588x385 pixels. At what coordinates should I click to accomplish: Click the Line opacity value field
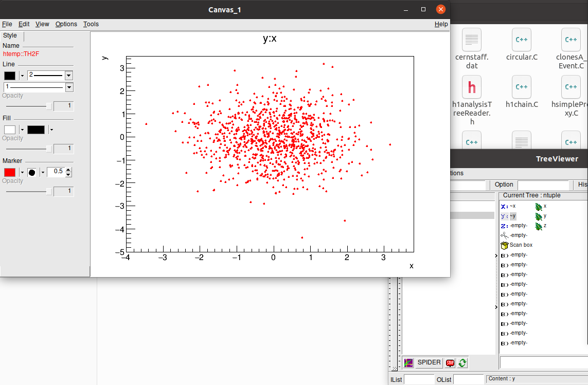coord(63,106)
